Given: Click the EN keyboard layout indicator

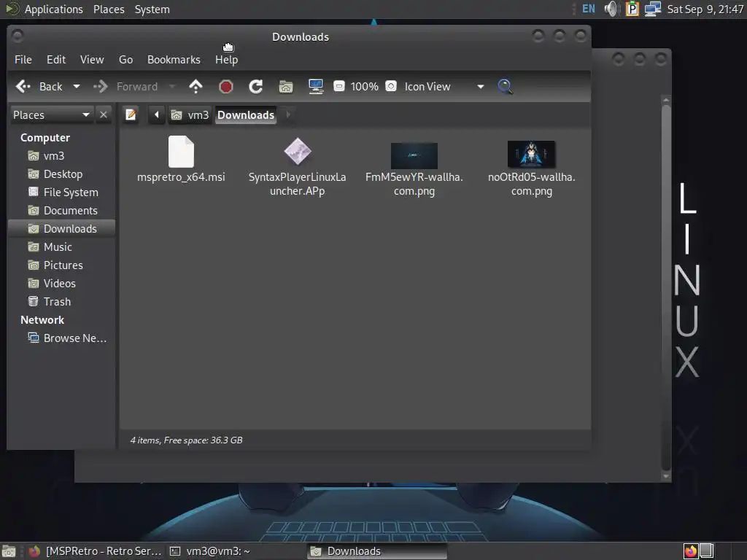Looking at the screenshot, I should (589, 9).
